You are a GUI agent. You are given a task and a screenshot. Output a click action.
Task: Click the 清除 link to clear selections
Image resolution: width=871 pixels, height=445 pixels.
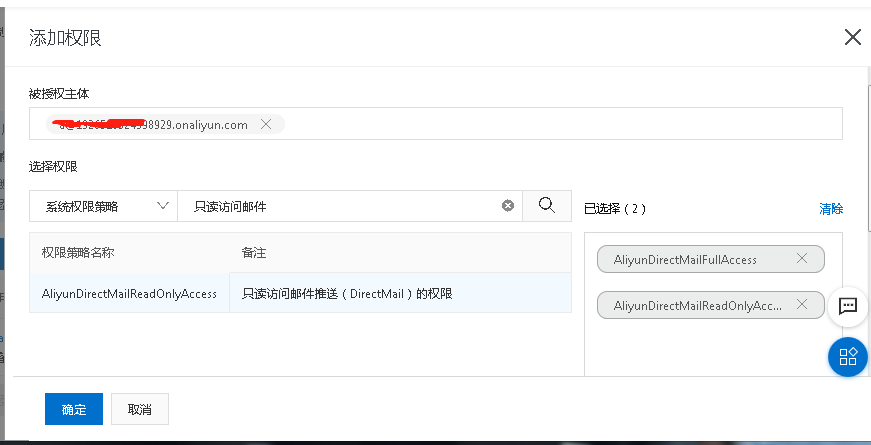pyautogui.click(x=831, y=209)
